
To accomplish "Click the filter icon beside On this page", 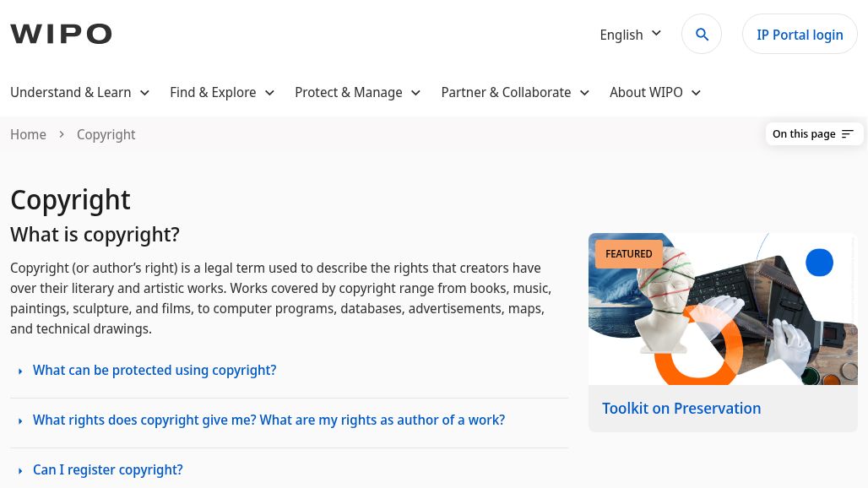I will coord(848,134).
